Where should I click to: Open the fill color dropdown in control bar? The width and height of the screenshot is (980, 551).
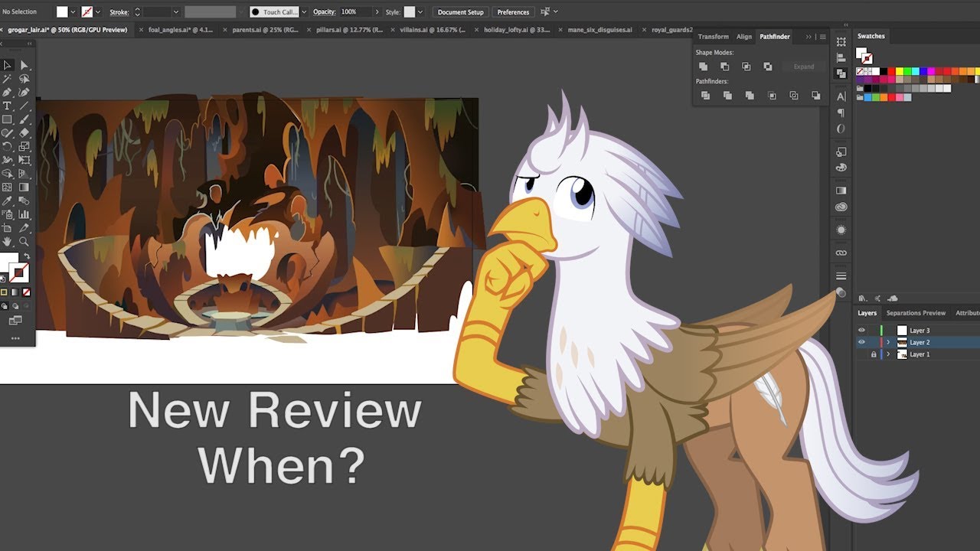[73, 12]
